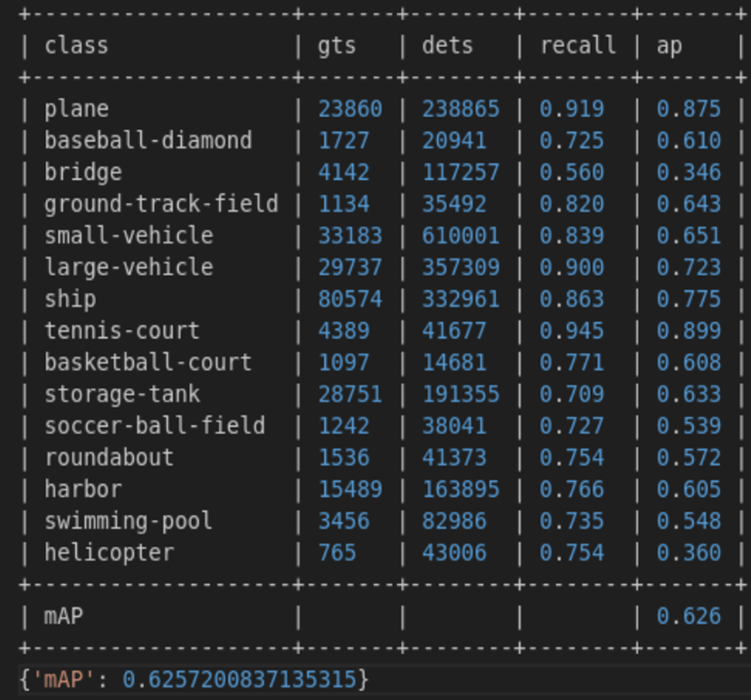Click the 'gts' column header
Image resolution: width=751 pixels, height=700 pixels.
click(x=337, y=45)
